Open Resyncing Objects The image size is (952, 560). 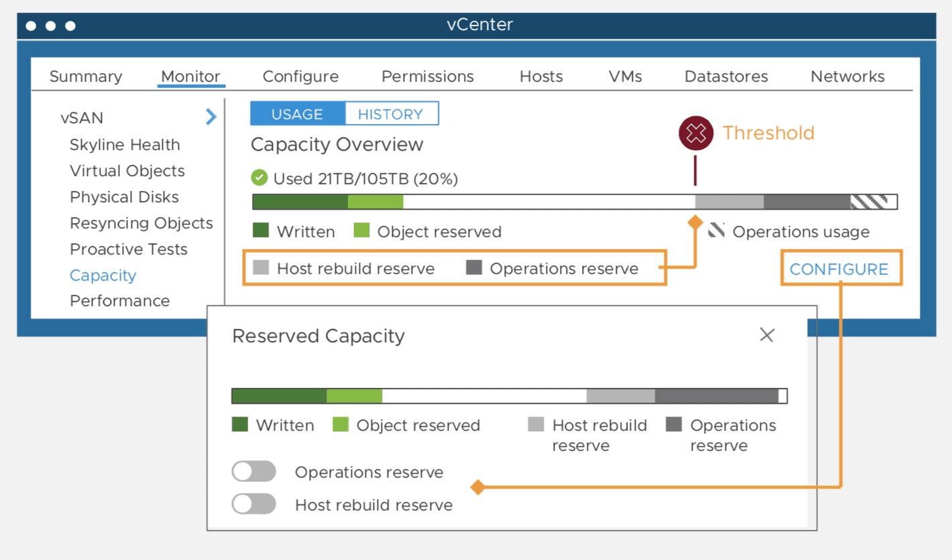pos(141,223)
